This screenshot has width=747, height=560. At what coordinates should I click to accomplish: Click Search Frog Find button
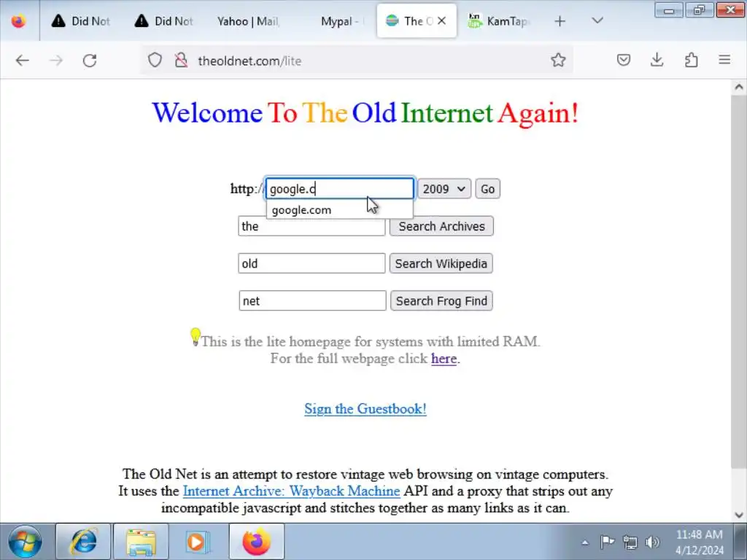(x=441, y=300)
